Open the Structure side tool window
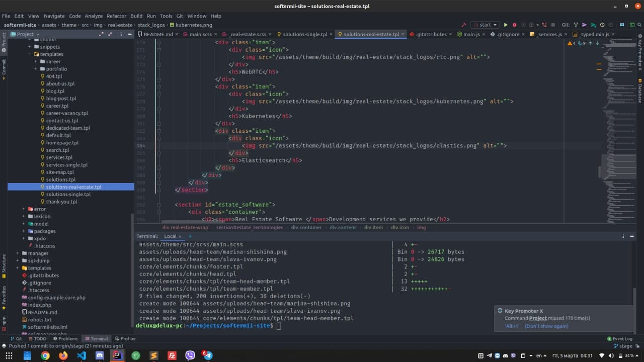The height and width of the screenshot is (362, 644). (4, 266)
